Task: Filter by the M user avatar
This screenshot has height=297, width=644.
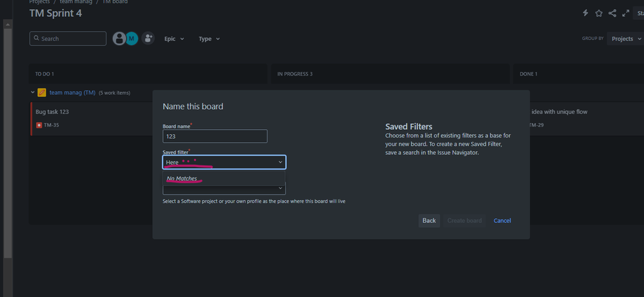Action: (132, 39)
